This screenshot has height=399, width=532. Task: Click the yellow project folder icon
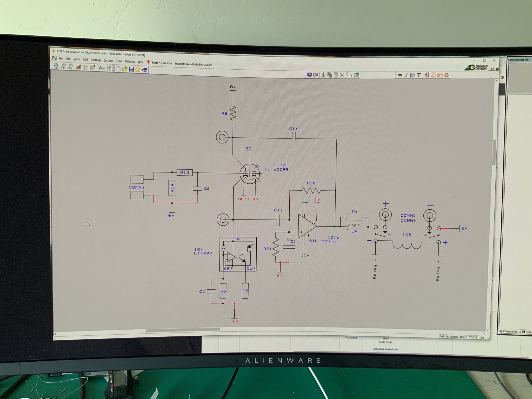pyautogui.click(x=138, y=69)
